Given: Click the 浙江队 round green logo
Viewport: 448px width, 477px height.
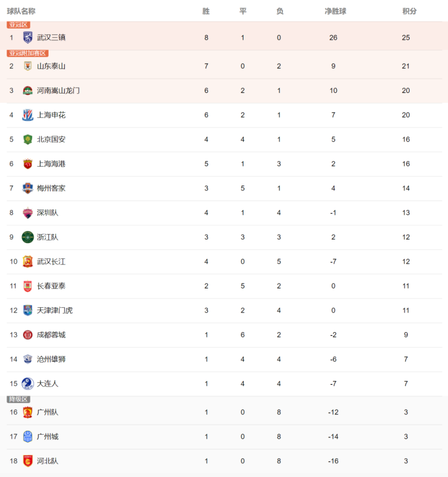Looking at the screenshot, I should 28,237.
